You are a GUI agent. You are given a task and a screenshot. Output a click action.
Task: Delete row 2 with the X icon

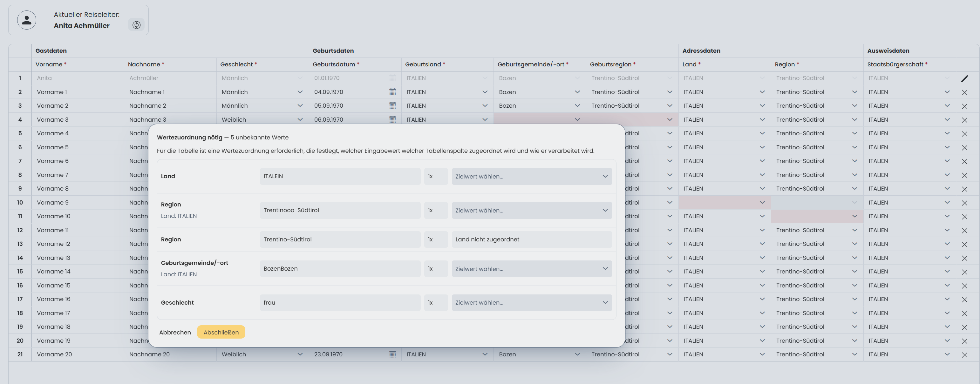pyautogui.click(x=964, y=92)
